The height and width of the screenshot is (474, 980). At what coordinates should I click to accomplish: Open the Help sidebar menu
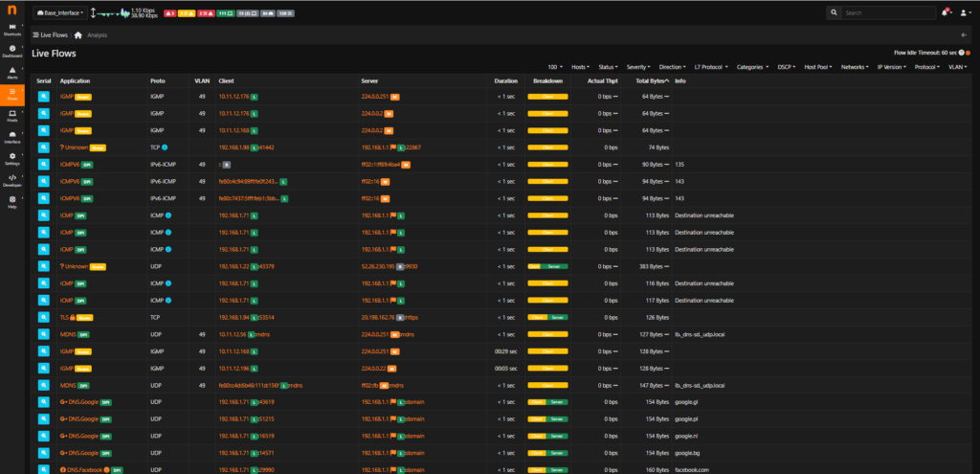pos(12,202)
